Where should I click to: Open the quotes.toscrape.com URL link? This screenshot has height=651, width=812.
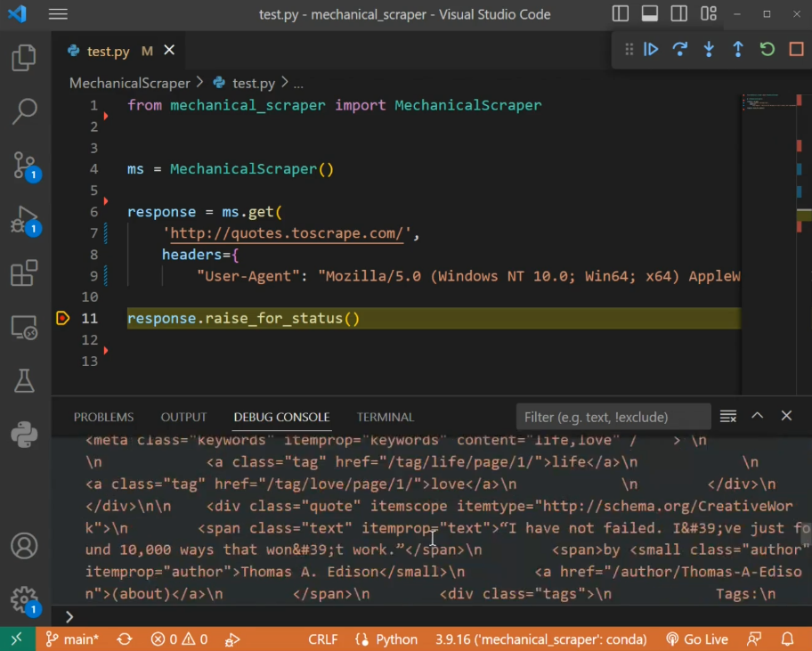(x=287, y=233)
